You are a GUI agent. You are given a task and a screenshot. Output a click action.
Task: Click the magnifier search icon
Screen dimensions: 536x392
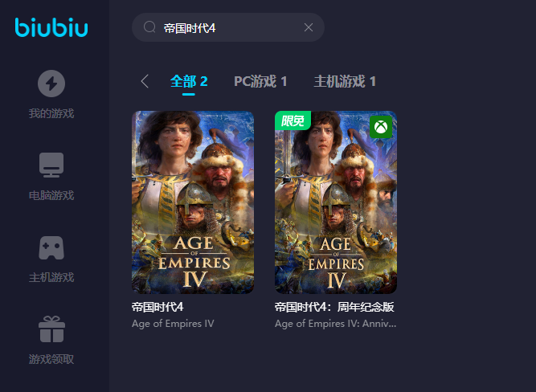[x=149, y=27]
